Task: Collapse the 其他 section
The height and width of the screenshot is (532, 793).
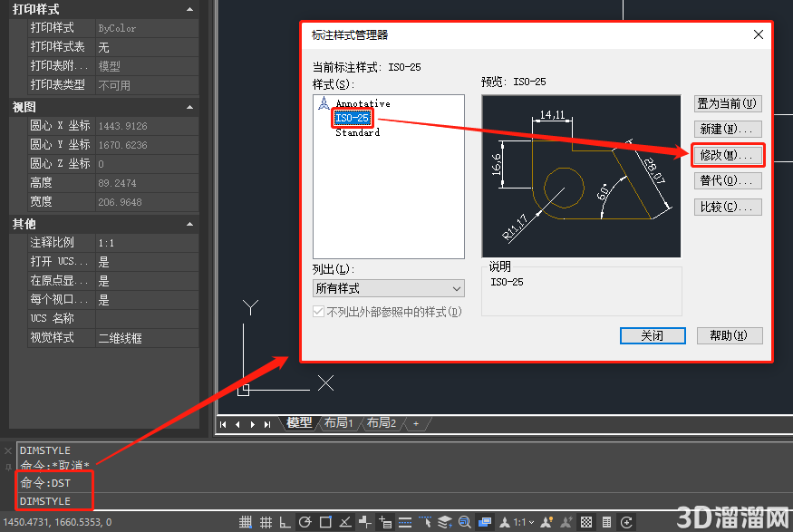Action: (x=189, y=224)
